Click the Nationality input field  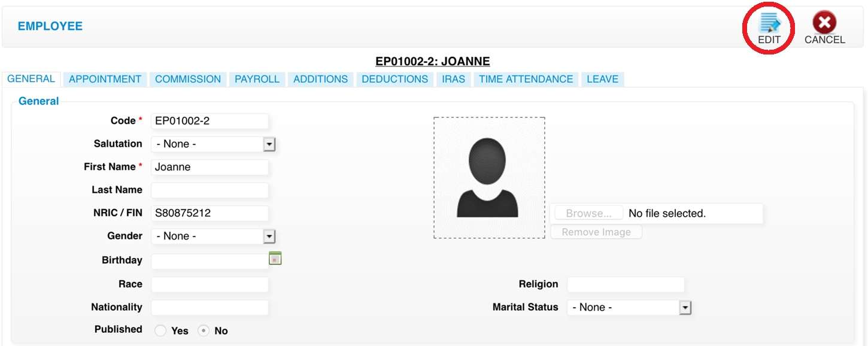pyautogui.click(x=210, y=308)
